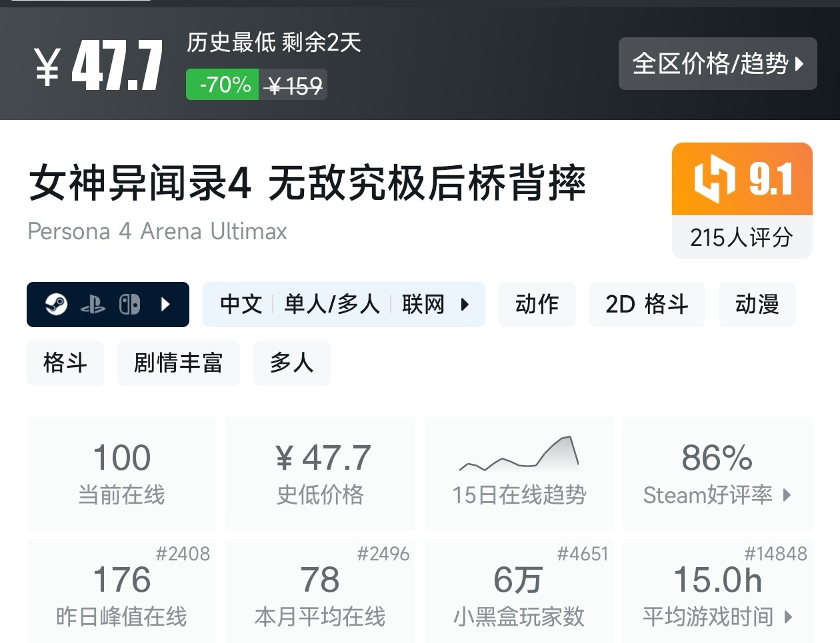Click the 历史最低 剩余2天 notice
This screenshot has width=840, height=643.
click(273, 43)
